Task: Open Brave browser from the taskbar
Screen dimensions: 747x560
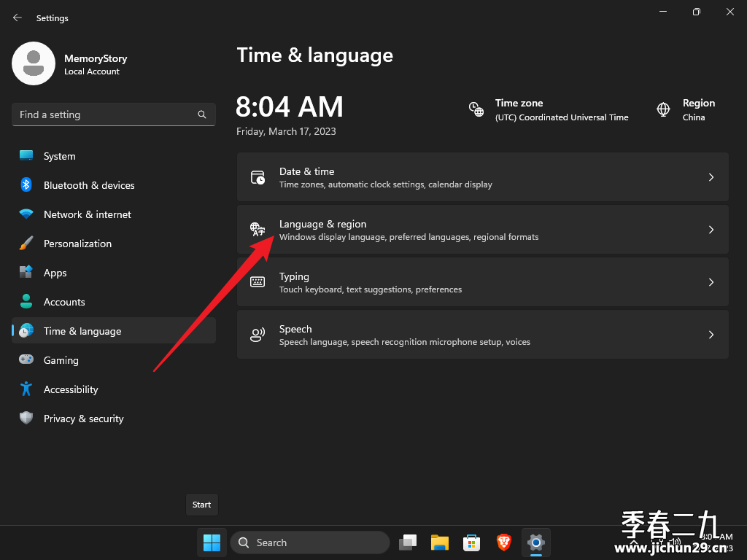Action: [503, 542]
